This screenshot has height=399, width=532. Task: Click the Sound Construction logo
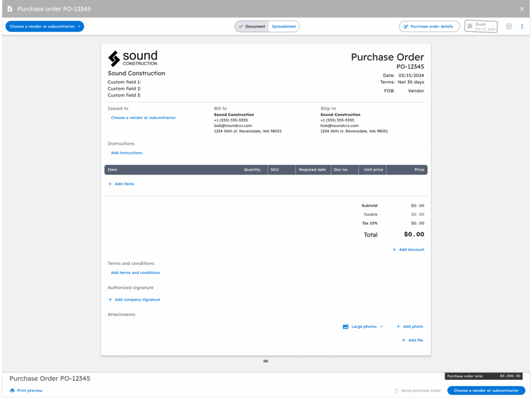(x=132, y=58)
